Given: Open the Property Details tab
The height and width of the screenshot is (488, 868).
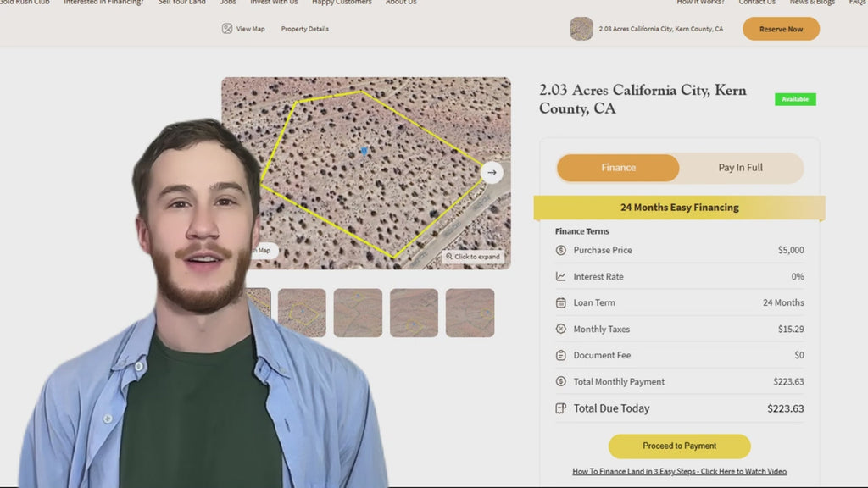Looking at the screenshot, I should coord(304,29).
